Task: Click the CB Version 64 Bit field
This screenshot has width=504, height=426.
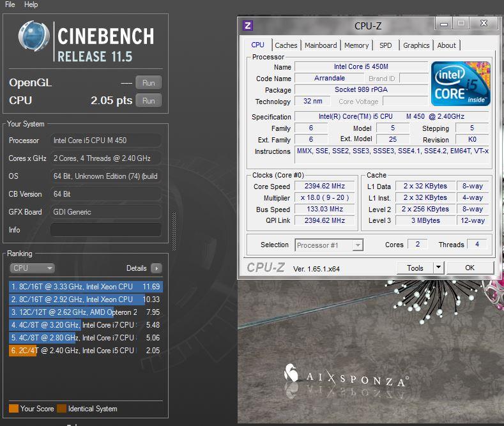Action: click(x=106, y=194)
